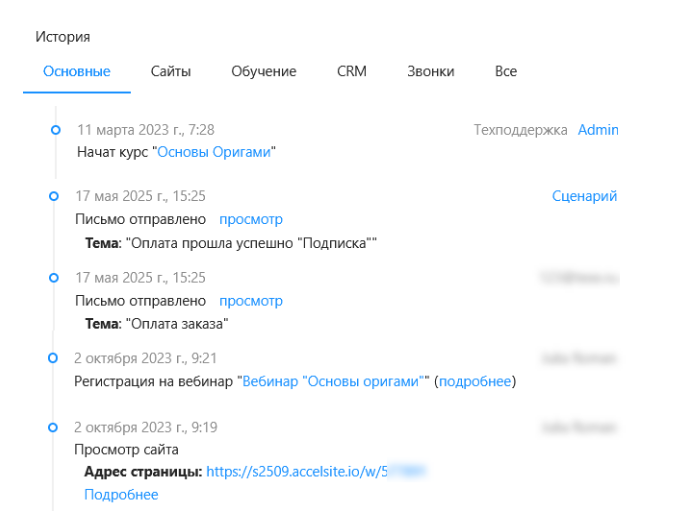Viewport: 686px width, 532px height.
Task: Click the подробнее link for webinar registration
Action: (x=475, y=381)
